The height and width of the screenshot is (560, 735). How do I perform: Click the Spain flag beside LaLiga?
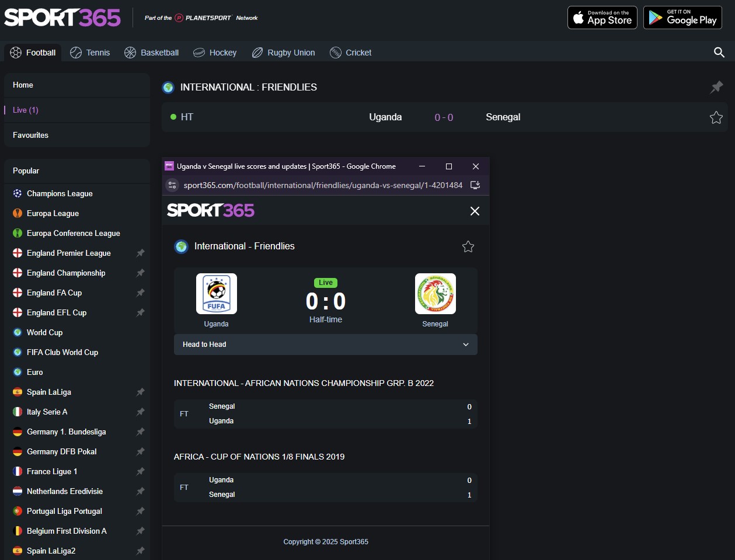[x=18, y=392]
